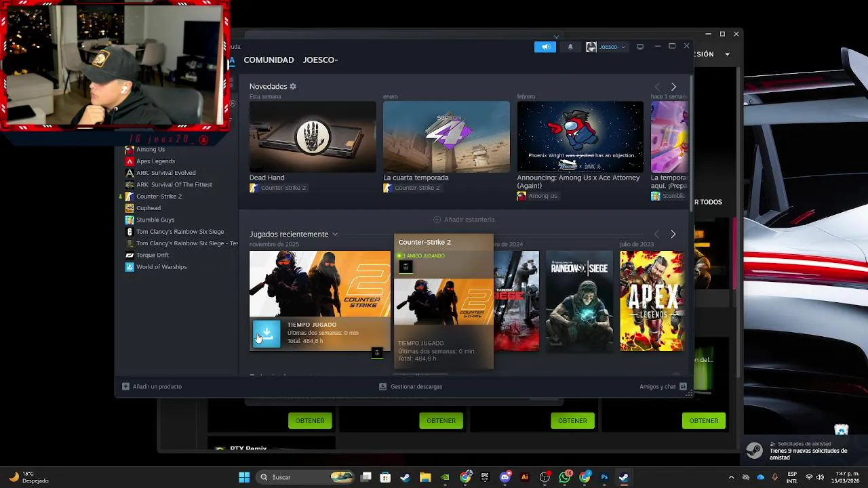Viewport: 868px width, 488px height.
Task: Open NVIDIA app from taskbar
Action: point(446,477)
